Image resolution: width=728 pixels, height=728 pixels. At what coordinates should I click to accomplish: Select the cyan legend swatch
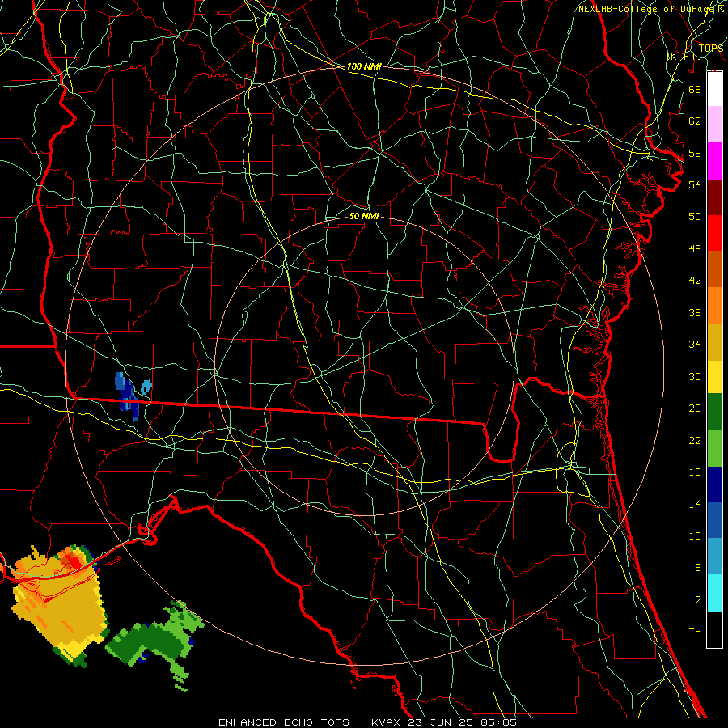[x=714, y=593]
